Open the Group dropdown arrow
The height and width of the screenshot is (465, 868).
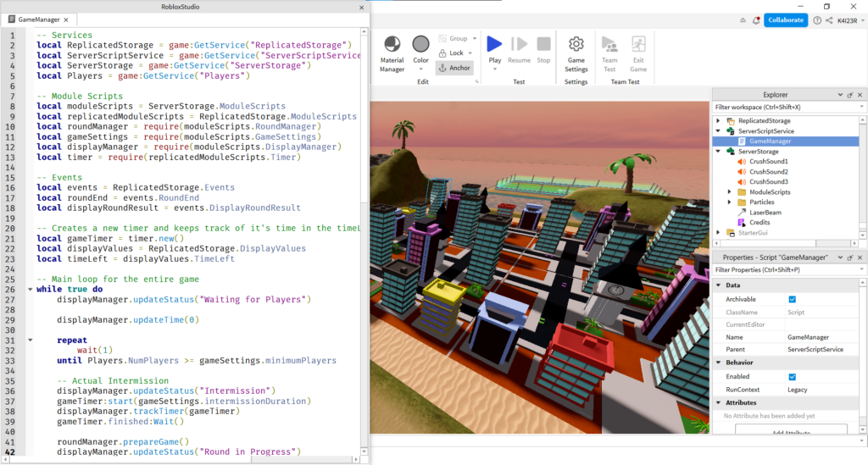475,39
